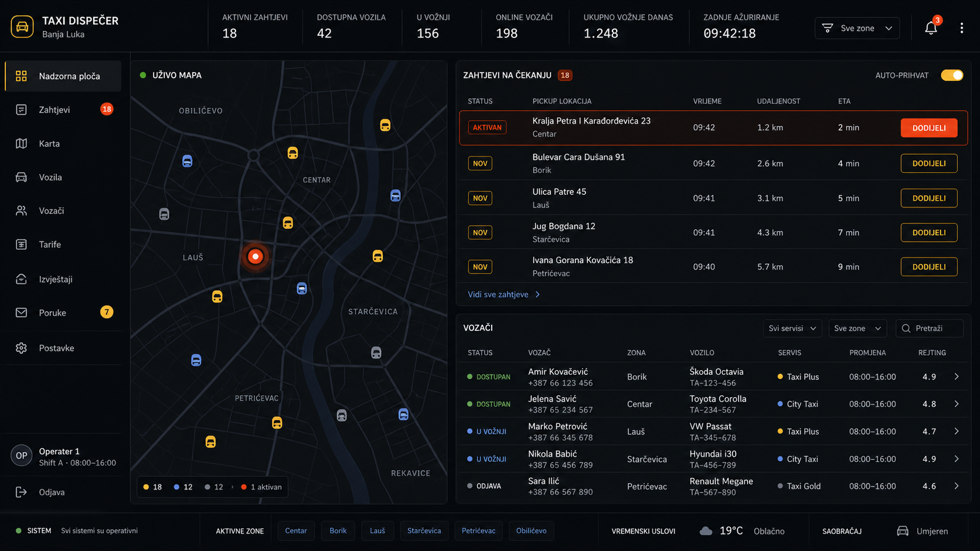Viewport: 980px width, 551px height.
Task: Toggle the Starčevica active zone chip
Action: click(424, 530)
